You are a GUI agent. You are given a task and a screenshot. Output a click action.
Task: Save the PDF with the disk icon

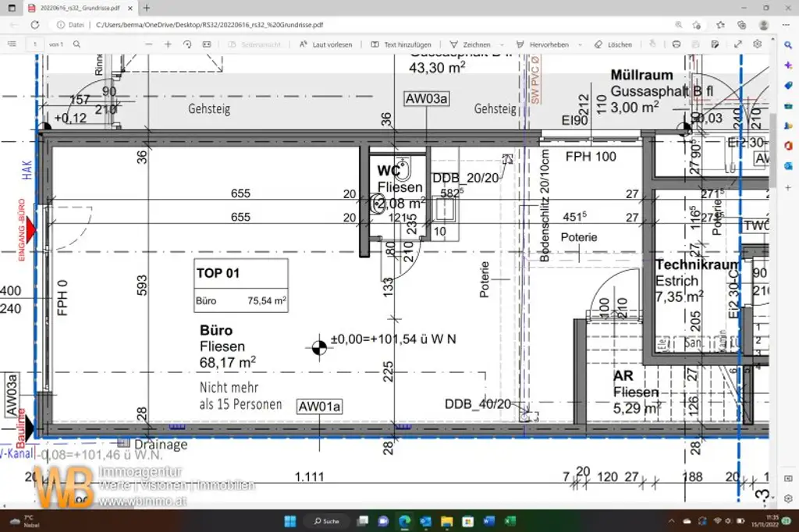696,44
